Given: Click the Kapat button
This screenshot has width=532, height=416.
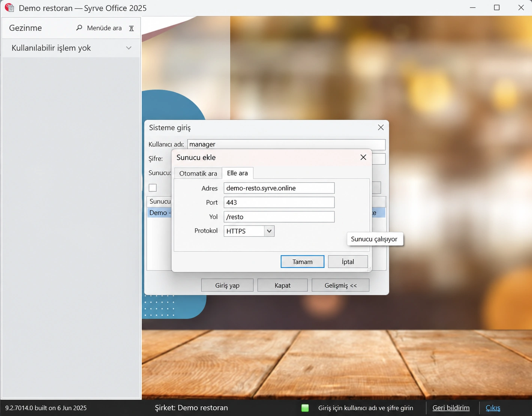Looking at the screenshot, I should [x=282, y=285].
